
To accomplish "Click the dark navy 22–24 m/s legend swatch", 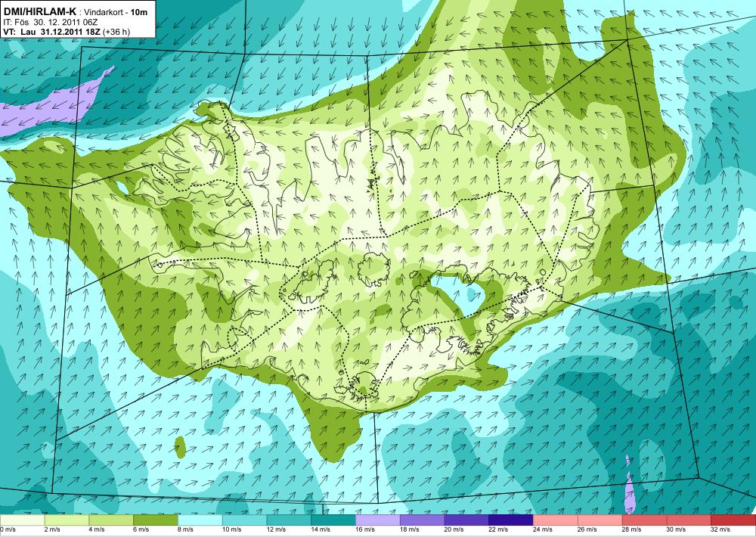I will pos(510,520).
